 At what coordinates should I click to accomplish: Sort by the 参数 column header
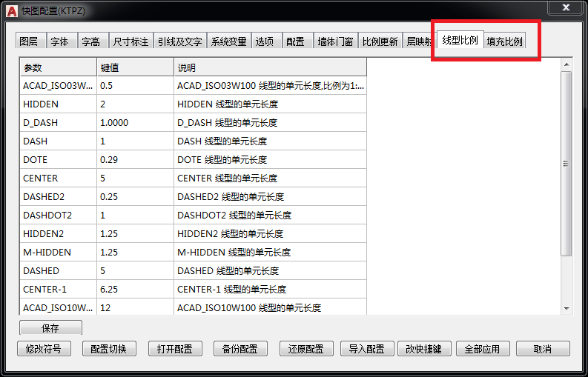tap(58, 67)
